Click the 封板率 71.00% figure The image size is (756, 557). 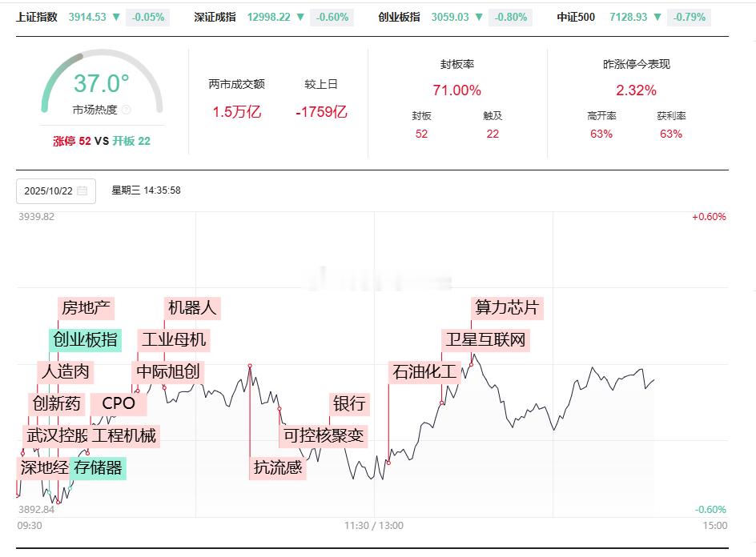coord(456,90)
